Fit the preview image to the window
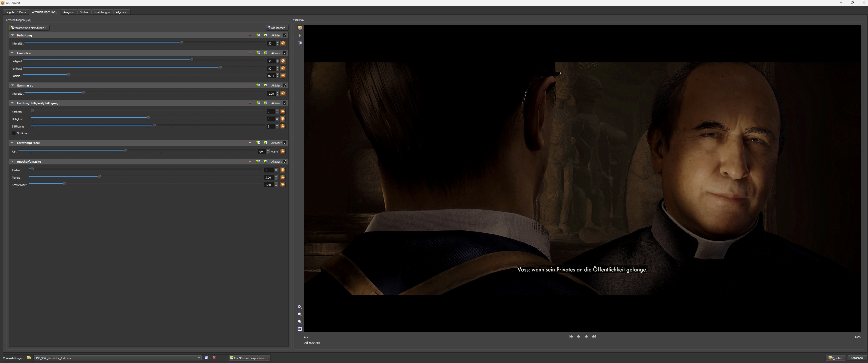Screen dimensions: 868x363 coord(300,329)
